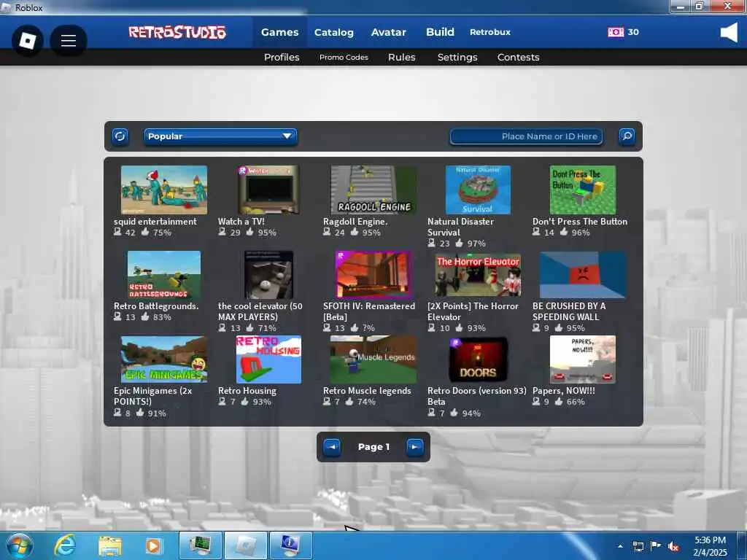Open Epic Minigames thumbnail
Screen dimensions: 747x560
[164, 359]
